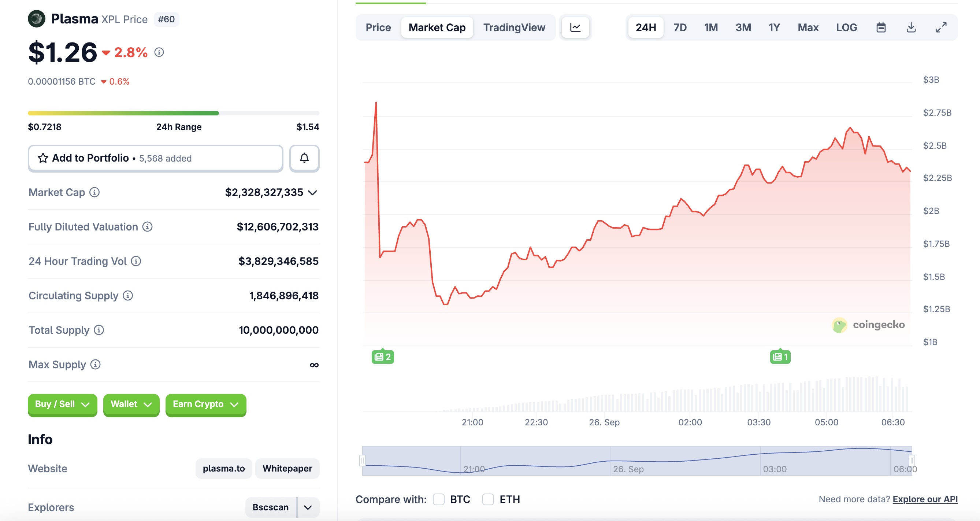Image resolution: width=980 pixels, height=521 pixels.
Task: Select the 3M time range
Action: [743, 27]
